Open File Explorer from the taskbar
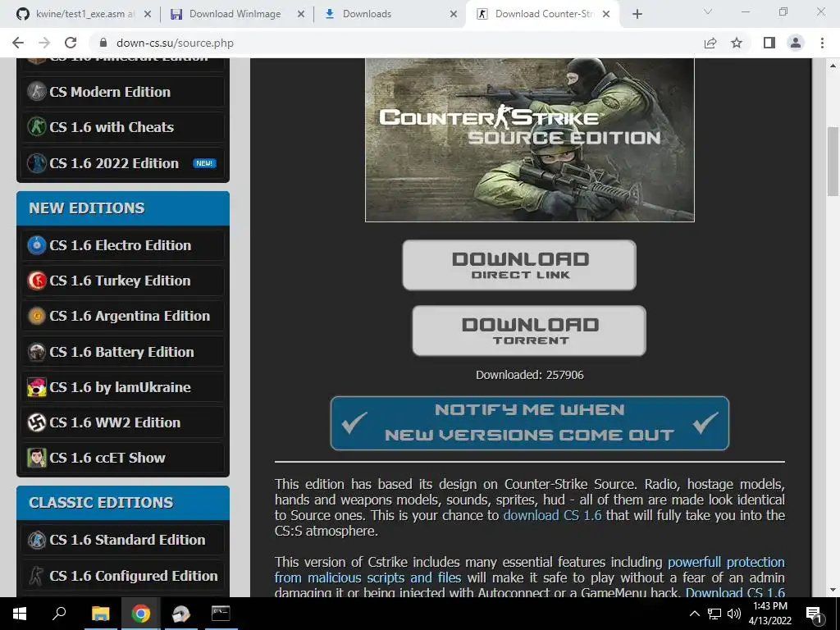 point(100,614)
